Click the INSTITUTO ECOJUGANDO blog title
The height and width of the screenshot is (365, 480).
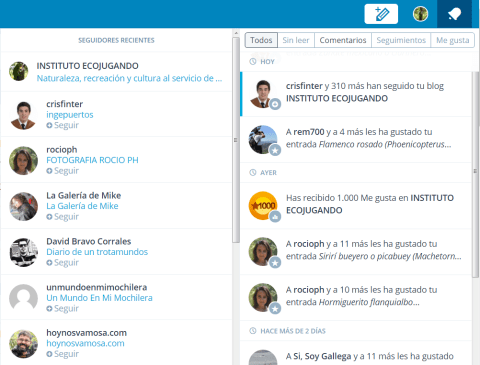coord(88,66)
